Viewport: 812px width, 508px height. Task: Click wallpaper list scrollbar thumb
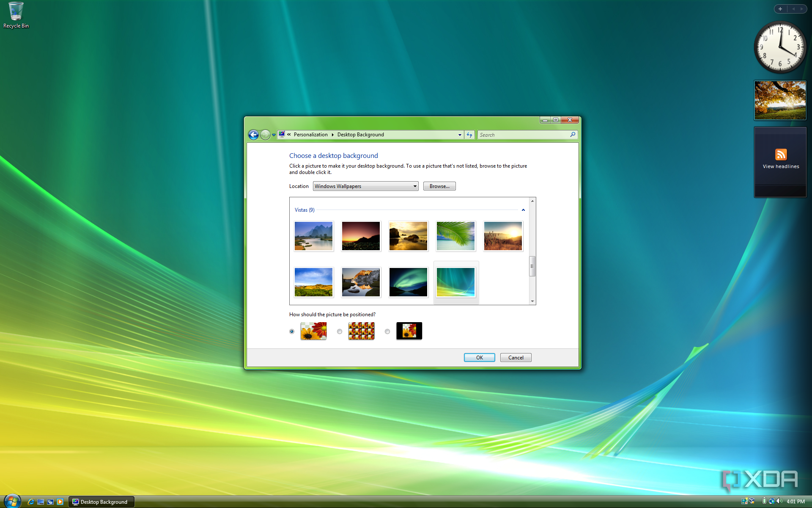532,266
